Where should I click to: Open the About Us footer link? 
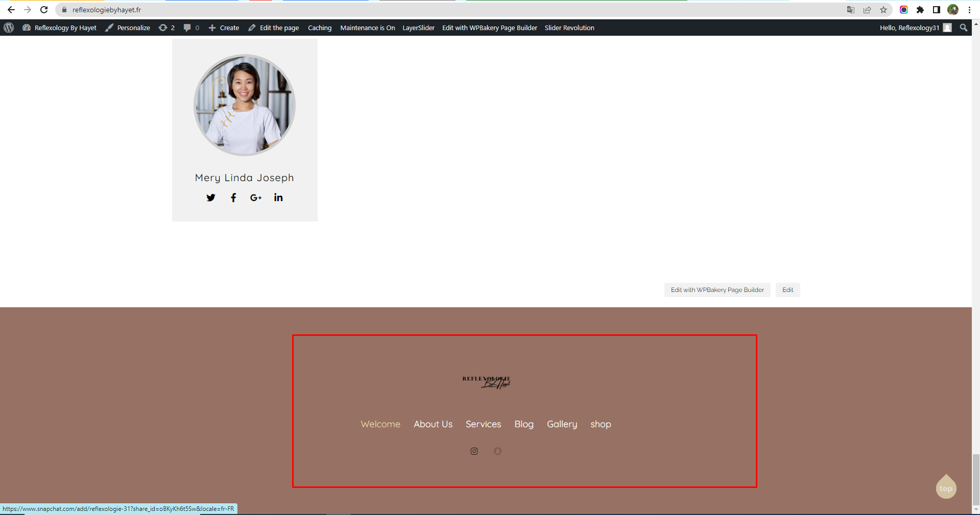click(433, 424)
